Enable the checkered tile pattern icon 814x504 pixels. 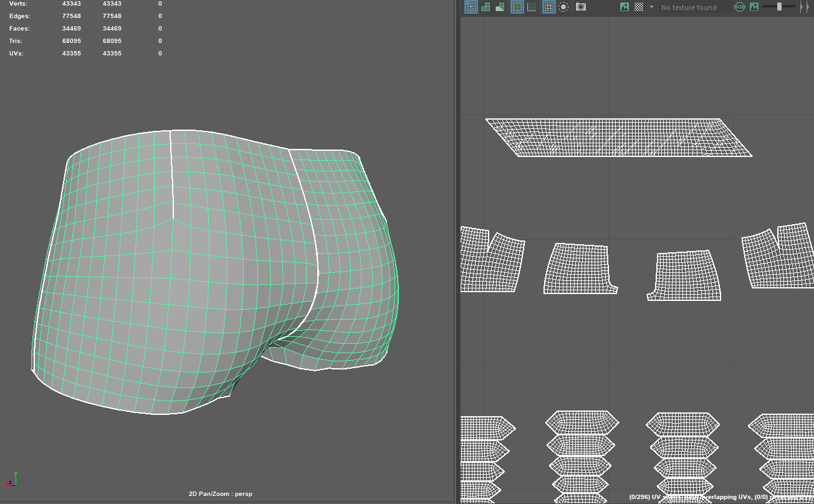[639, 7]
